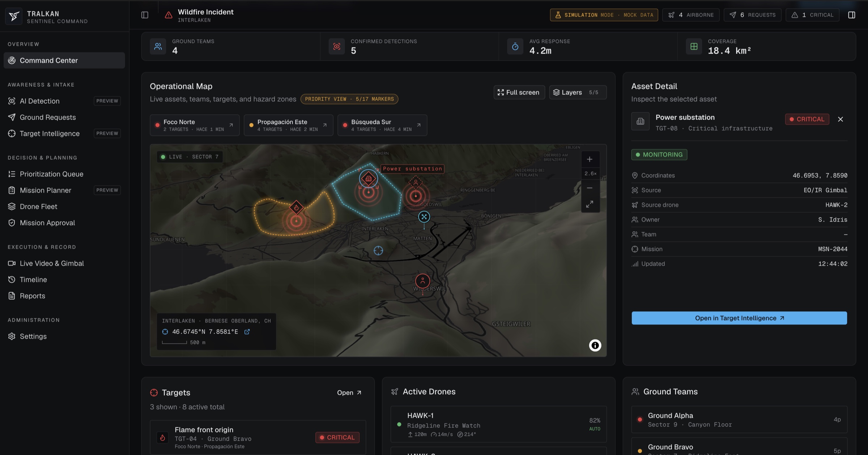Zoom in on the map

590,159
